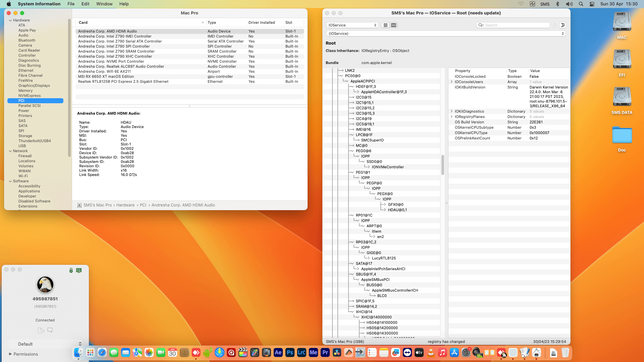Open DaVinci Resolve from the Dock
This screenshot has height=362, width=644.
[337, 353]
